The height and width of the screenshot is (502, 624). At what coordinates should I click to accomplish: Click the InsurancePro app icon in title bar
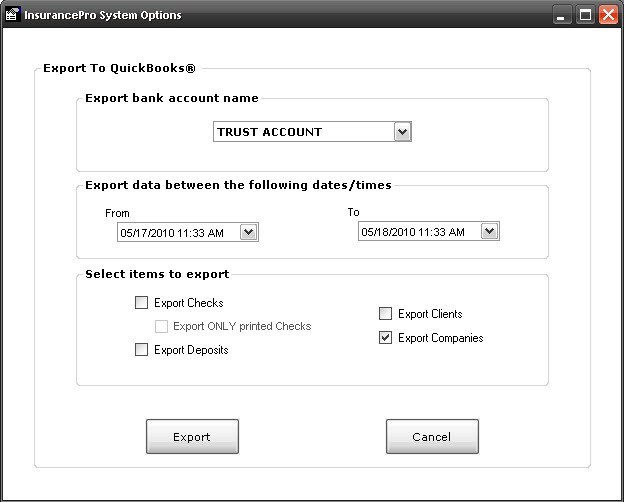[12, 14]
